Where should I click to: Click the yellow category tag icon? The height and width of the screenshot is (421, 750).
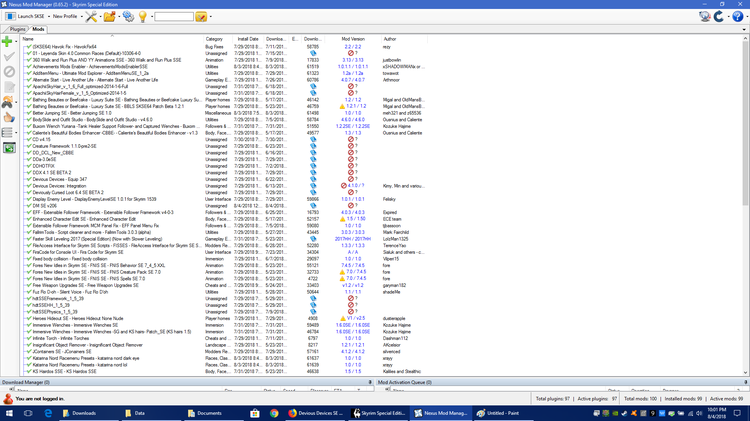click(x=201, y=17)
